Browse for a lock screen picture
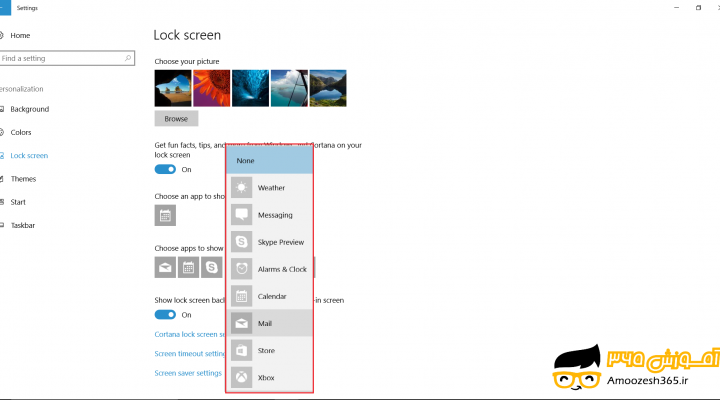 176,118
